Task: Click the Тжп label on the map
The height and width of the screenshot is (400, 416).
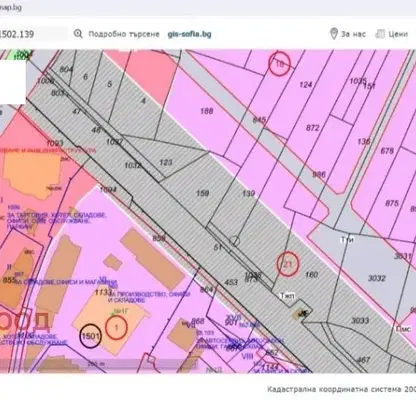Action: (x=287, y=296)
